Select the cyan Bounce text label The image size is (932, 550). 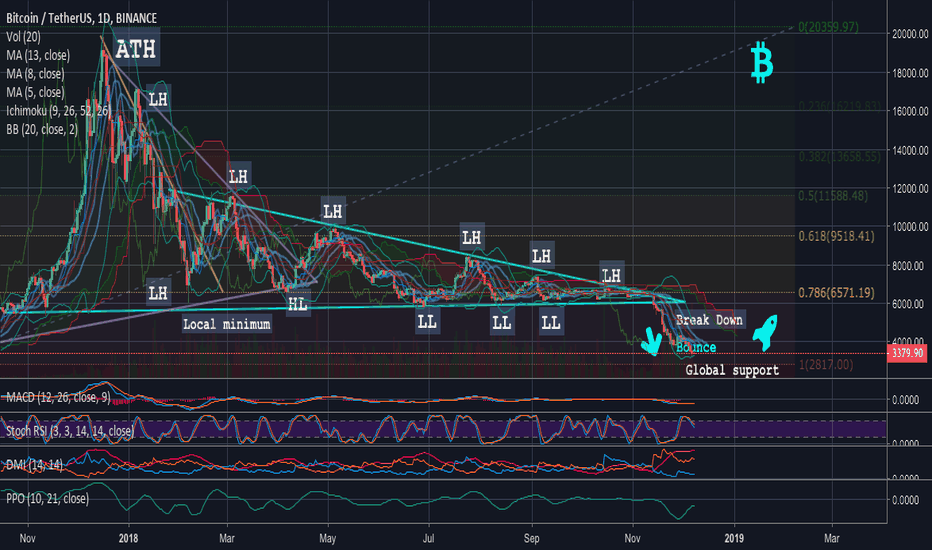point(696,347)
